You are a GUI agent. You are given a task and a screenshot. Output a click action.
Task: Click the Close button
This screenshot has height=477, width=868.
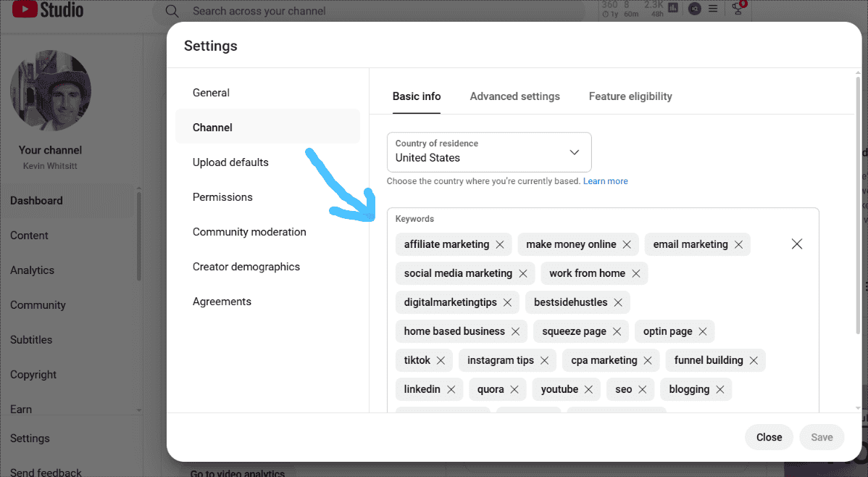tap(769, 437)
